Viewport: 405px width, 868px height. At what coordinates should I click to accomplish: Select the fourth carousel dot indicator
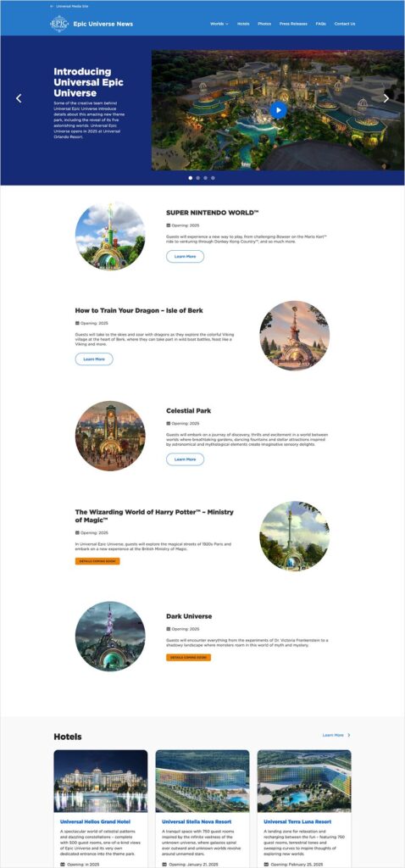[x=213, y=178]
